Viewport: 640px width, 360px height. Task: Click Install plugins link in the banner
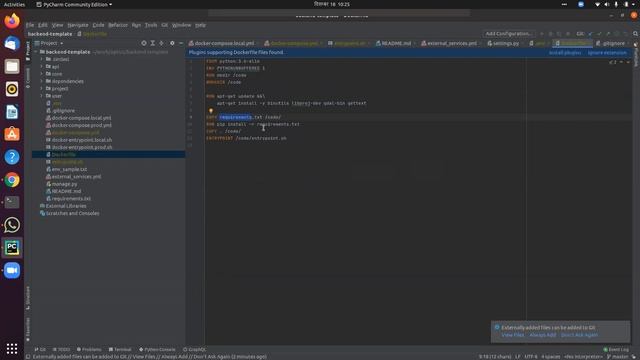pos(564,53)
